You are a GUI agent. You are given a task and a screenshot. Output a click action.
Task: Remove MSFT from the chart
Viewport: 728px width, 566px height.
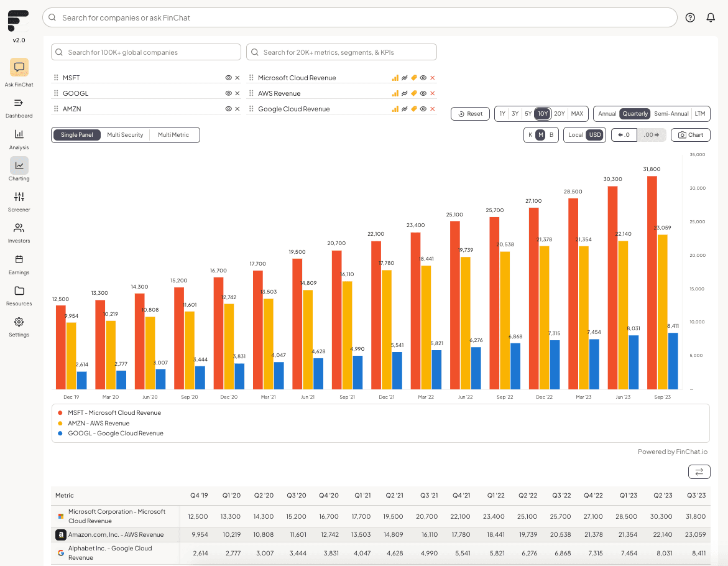[237, 78]
